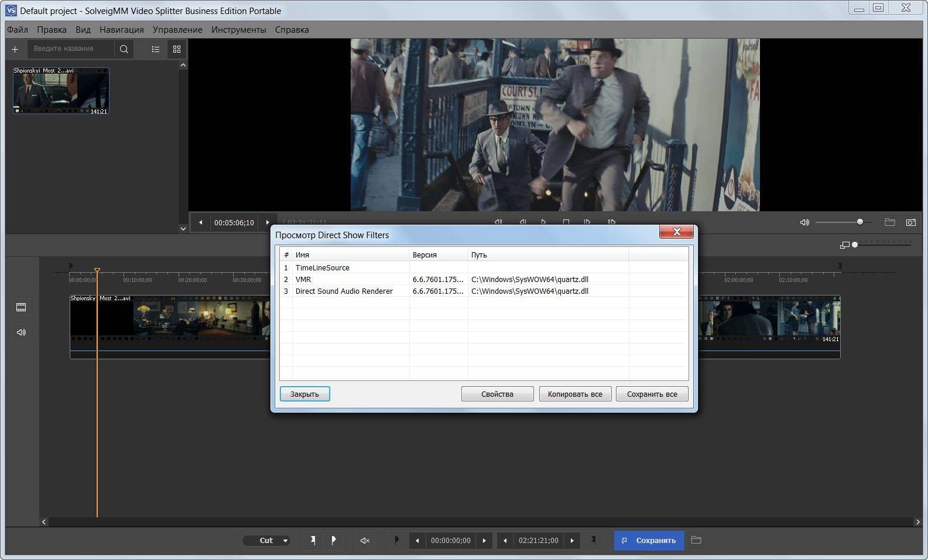Open output folder icon beside Сохранить
The height and width of the screenshot is (560, 928).
(696, 540)
